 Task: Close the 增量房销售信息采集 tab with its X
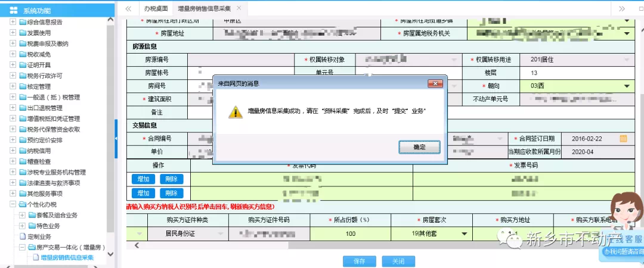[239, 8]
